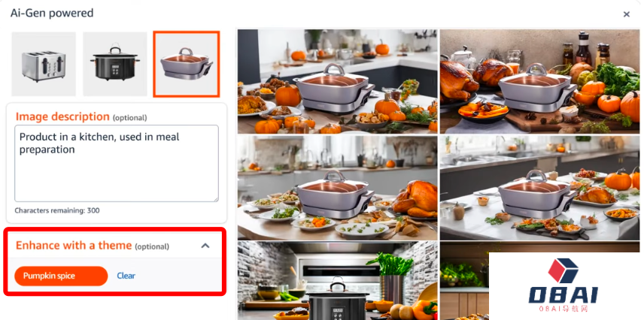This screenshot has width=644, height=320.
Task: Toggle the Pumpkin spice theme chip
Action: pyautogui.click(x=61, y=276)
